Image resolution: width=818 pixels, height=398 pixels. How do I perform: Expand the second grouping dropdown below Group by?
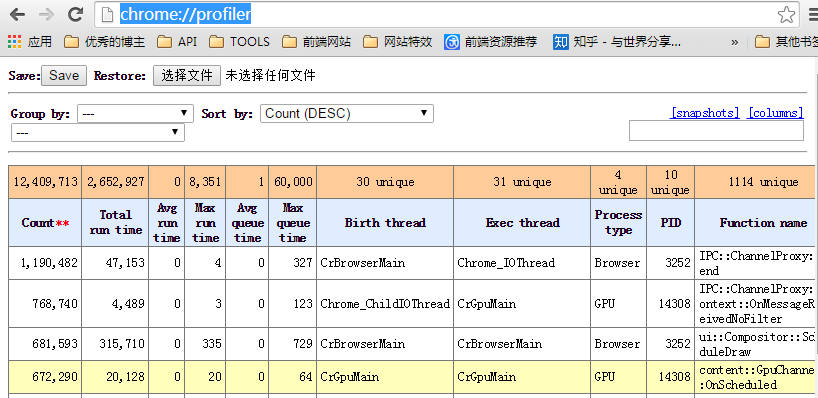[98, 132]
